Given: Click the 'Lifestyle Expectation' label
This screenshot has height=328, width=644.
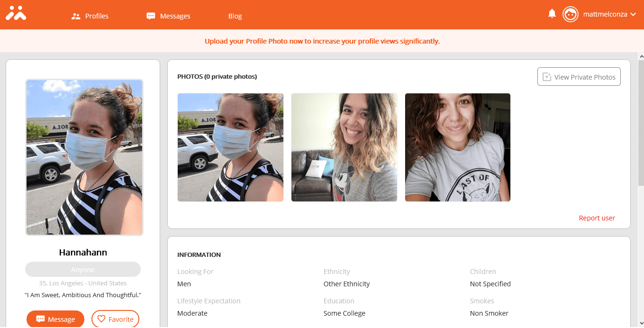Looking at the screenshot, I should coord(209,301).
